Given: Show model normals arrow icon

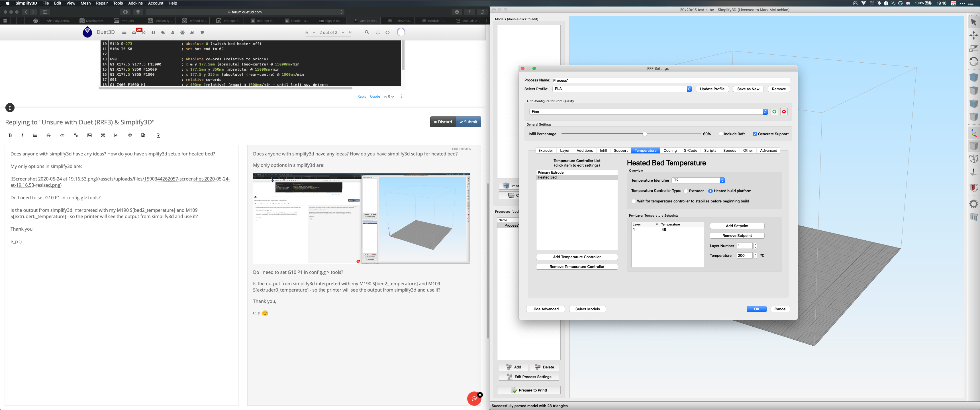Looking at the screenshot, I should [973, 172].
